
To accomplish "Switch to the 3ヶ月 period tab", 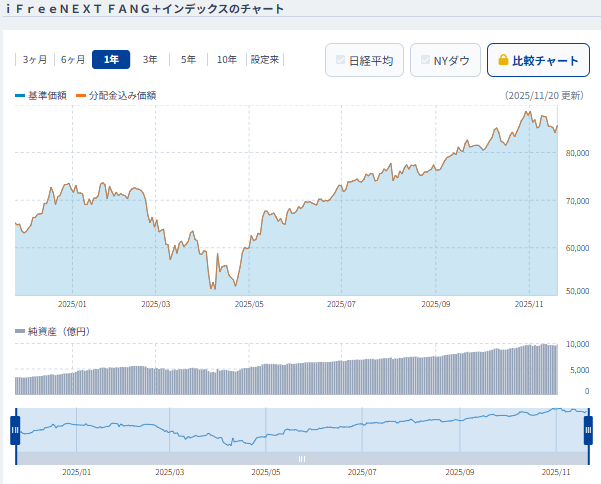I will click(34, 60).
